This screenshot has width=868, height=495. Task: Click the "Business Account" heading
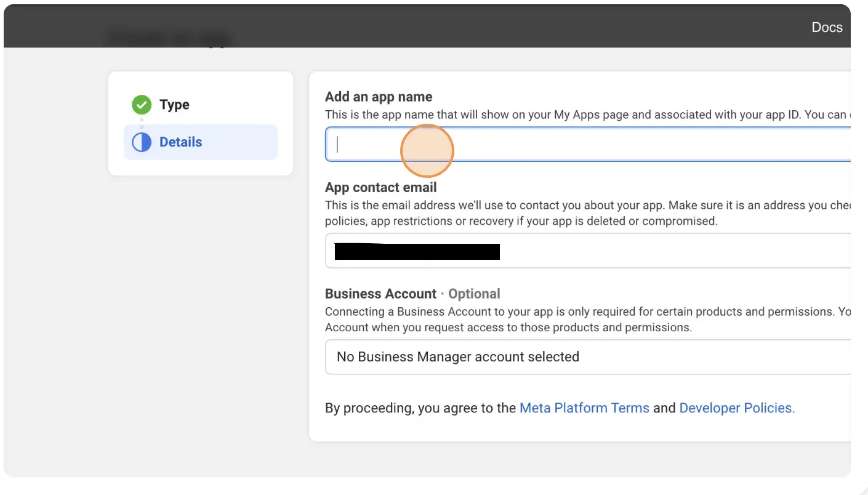(380, 294)
